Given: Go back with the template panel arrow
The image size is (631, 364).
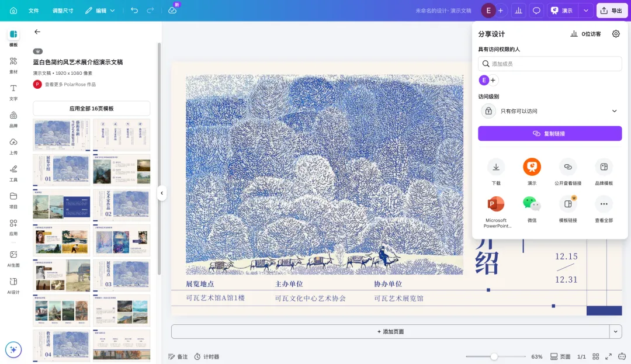Looking at the screenshot, I should (37, 32).
